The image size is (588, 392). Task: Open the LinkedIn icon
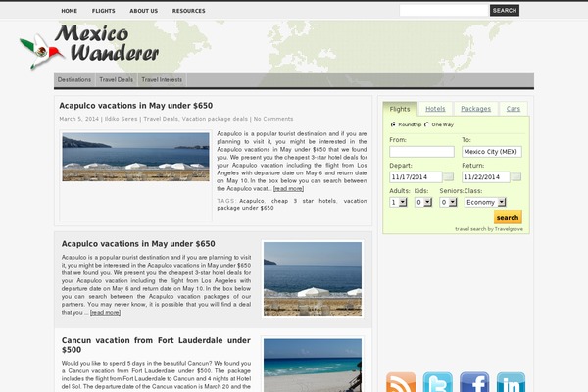511,382
